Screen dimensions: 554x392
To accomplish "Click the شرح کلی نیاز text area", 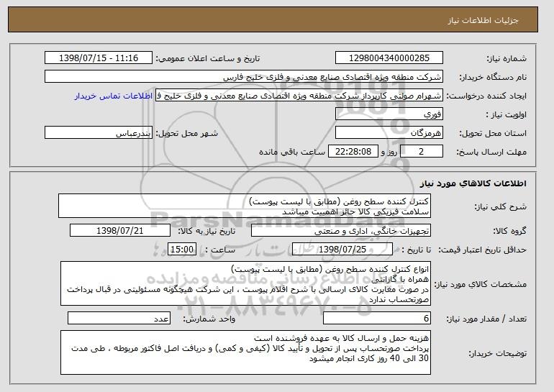I will [245, 206].
